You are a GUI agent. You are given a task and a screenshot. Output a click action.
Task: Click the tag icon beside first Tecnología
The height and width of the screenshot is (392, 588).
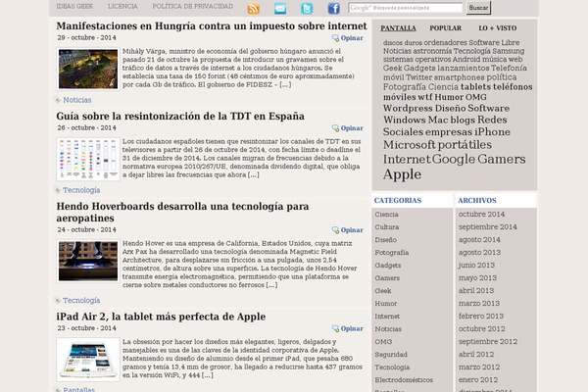pyautogui.click(x=58, y=190)
